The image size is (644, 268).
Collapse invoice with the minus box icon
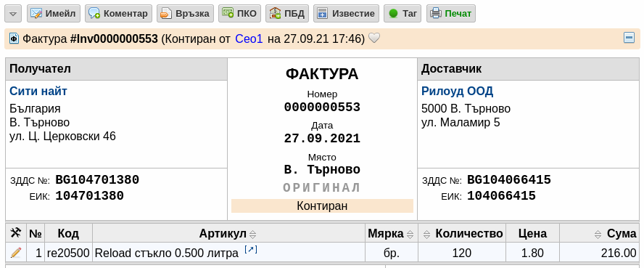coord(629,38)
